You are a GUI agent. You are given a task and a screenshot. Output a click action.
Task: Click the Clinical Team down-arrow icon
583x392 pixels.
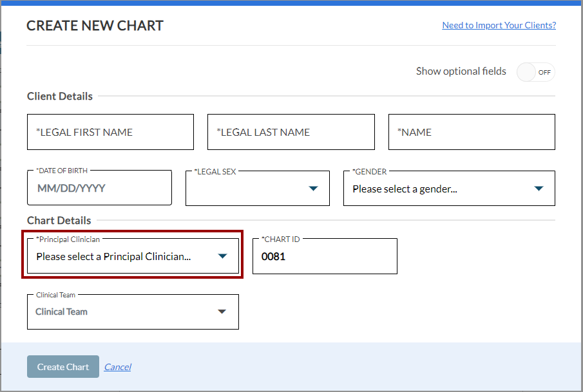222,312
